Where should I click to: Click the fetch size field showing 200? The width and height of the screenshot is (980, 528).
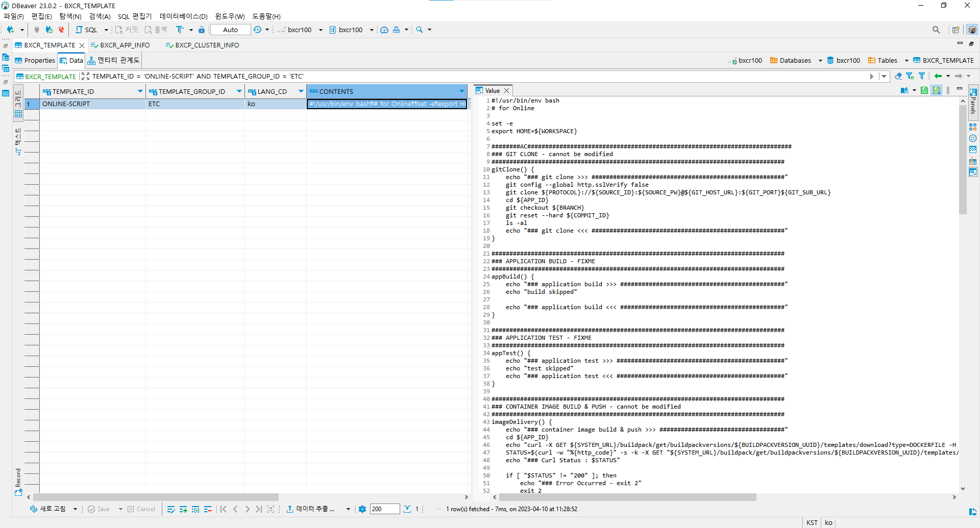click(x=385, y=509)
